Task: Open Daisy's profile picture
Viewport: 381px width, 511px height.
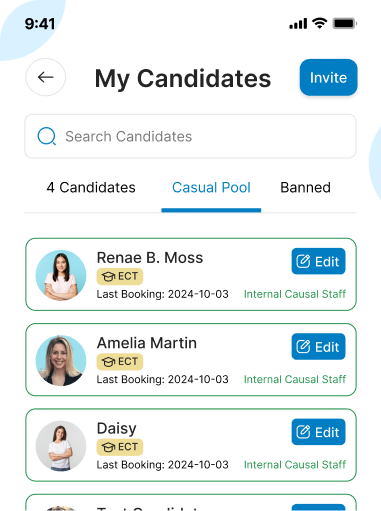Action: coord(61,446)
